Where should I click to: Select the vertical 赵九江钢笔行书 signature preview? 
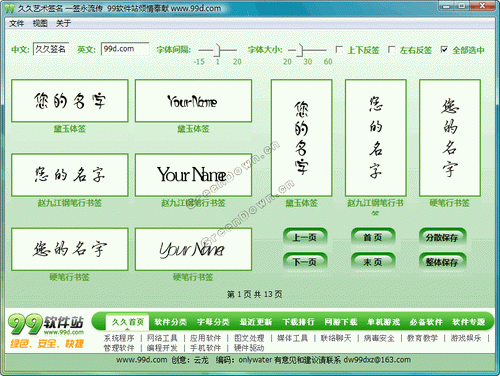(x=376, y=138)
